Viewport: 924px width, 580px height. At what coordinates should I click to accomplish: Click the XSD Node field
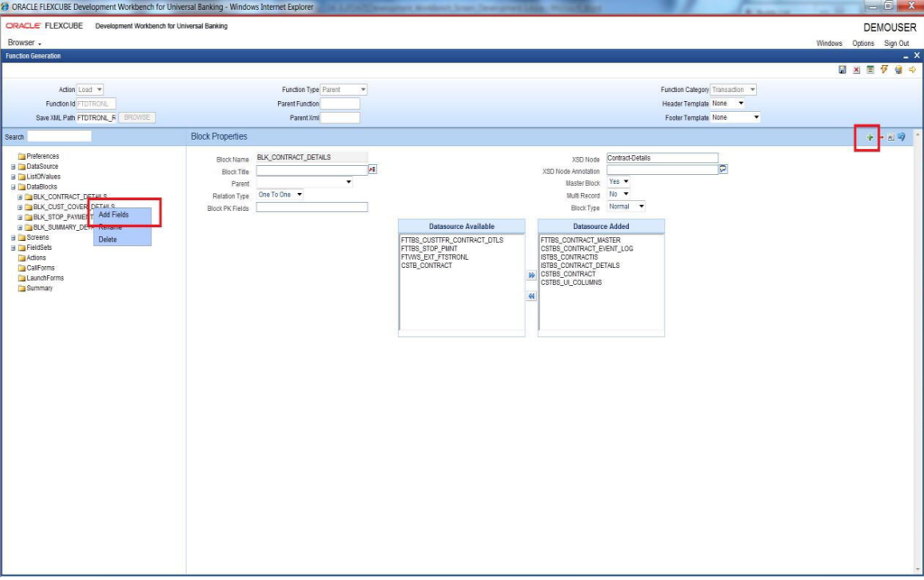click(x=662, y=158)
